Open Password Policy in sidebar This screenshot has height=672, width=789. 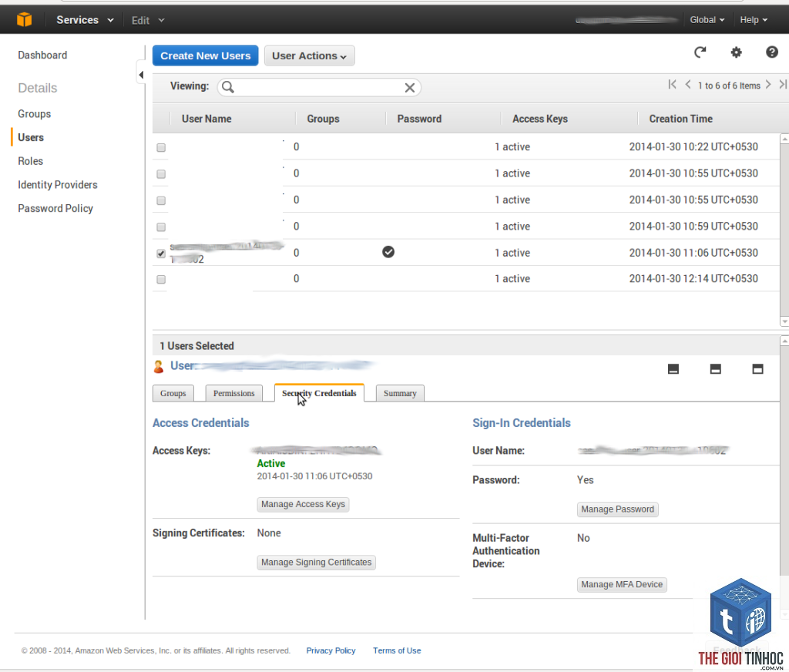(55, 208)
